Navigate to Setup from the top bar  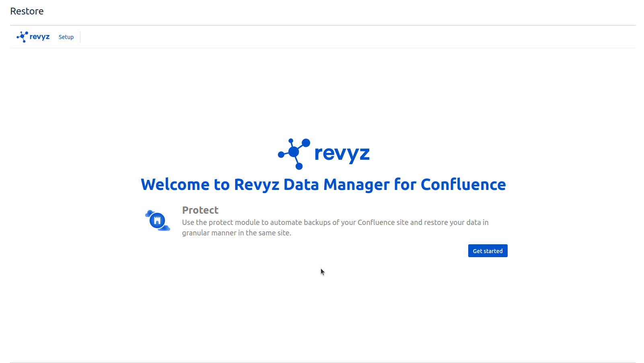(x=66, y=37)
